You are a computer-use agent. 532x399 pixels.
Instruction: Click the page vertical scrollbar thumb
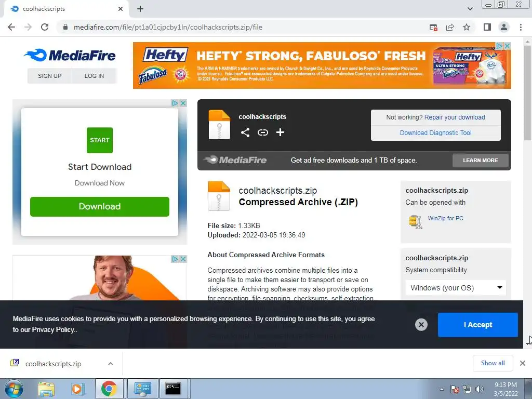click(528, 93)
